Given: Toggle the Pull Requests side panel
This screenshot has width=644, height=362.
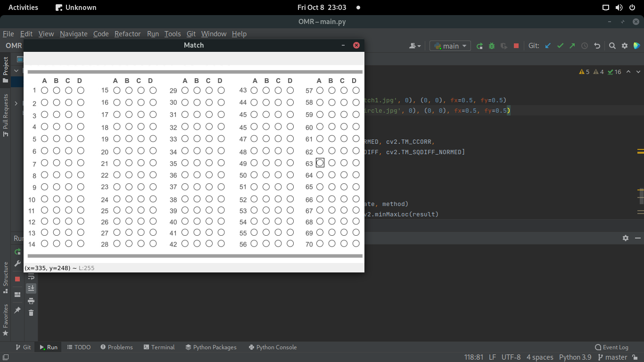Looking at the screenshot, I should click(x=6, y=115).
